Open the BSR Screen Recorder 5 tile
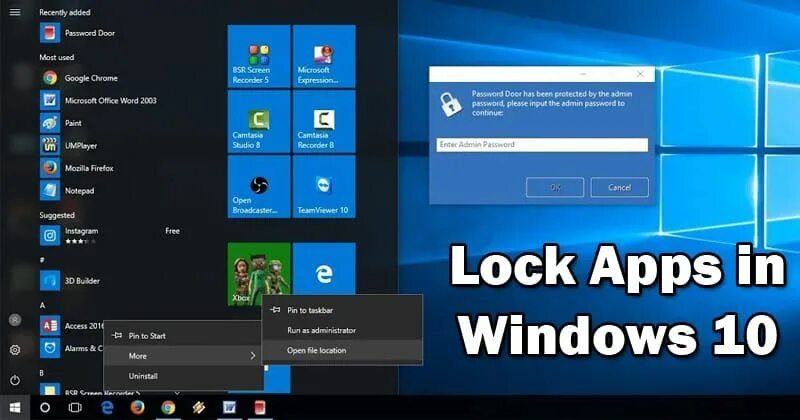Image resolution: width=800 pixels, height=420 pixels. pyautogui.click(x=259, y=56)
